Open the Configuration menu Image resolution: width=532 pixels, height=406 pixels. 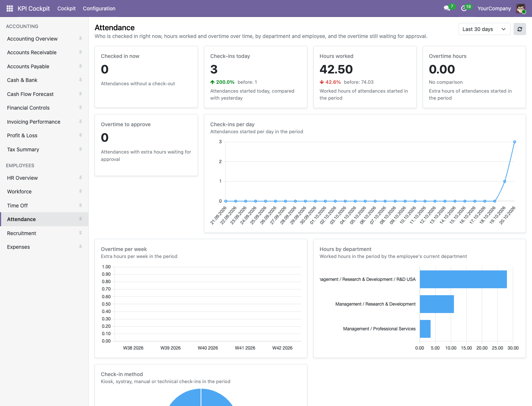pyautogui.click(x=99, y=8)
